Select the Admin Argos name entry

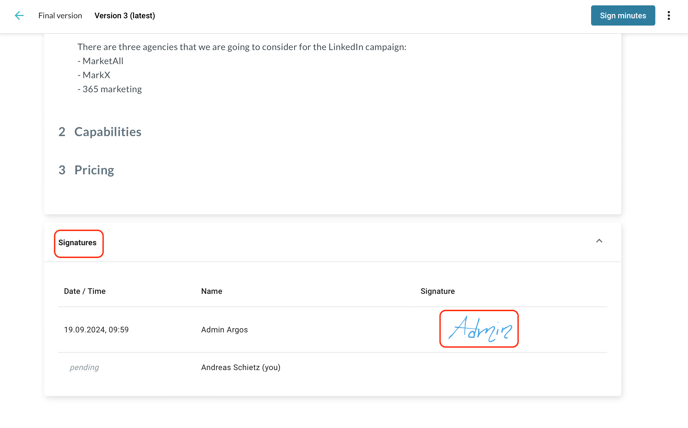[224, 330]
